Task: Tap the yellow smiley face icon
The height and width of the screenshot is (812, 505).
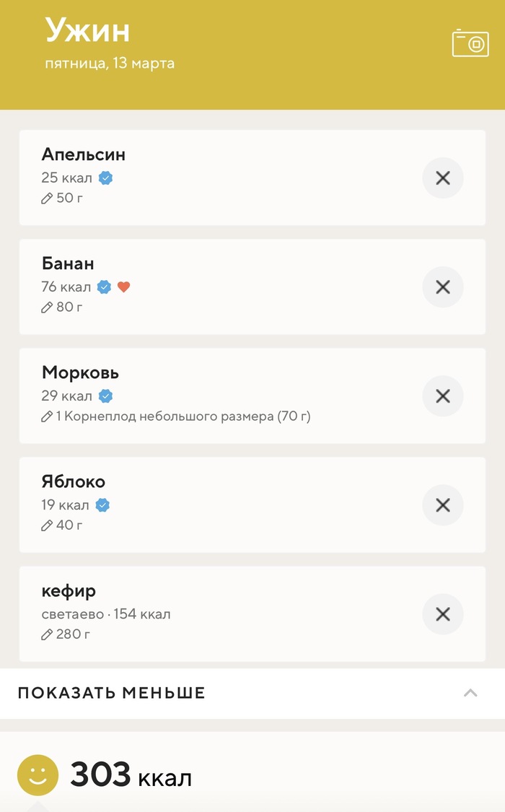Action: [38, 775]
